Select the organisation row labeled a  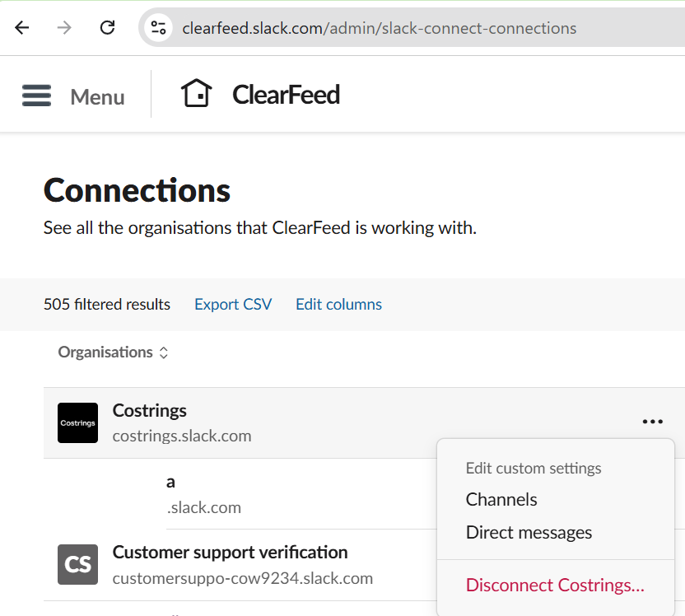point(170,482)
